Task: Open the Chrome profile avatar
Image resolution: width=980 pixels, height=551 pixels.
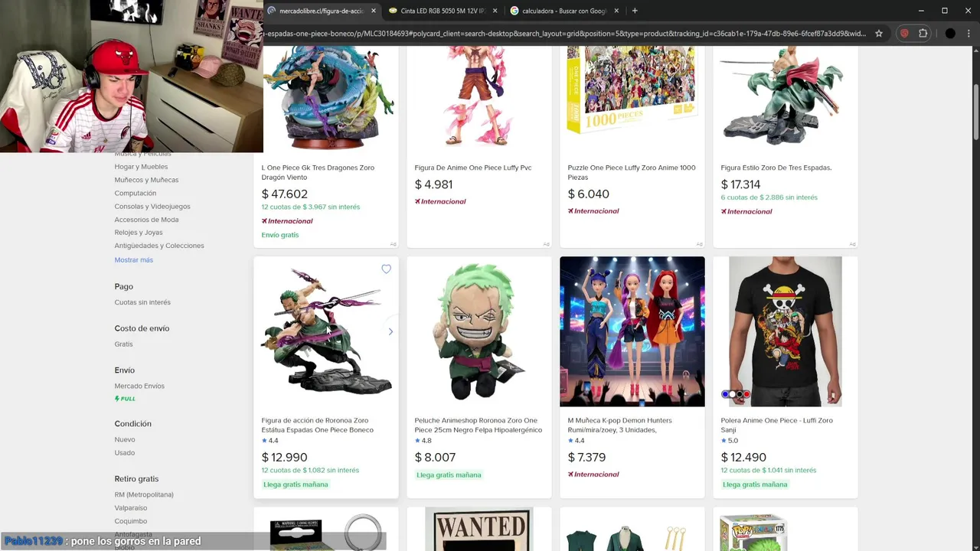Action: point(950,34)
